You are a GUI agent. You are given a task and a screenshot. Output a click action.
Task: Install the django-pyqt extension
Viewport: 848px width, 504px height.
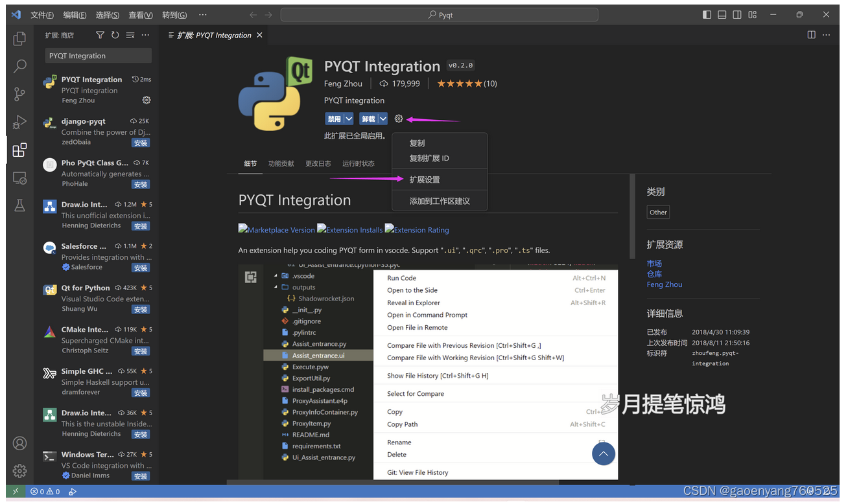click(141, 143)
